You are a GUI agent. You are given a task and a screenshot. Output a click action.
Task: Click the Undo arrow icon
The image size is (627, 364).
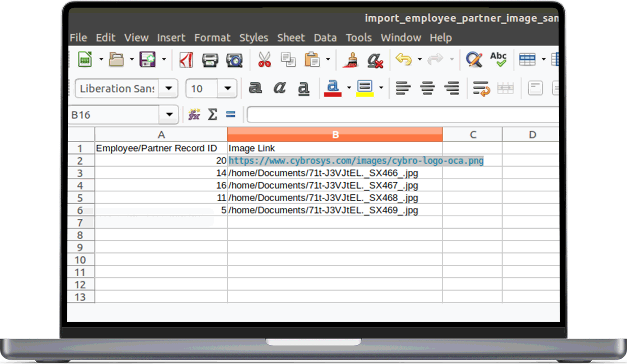pos(403,60)
